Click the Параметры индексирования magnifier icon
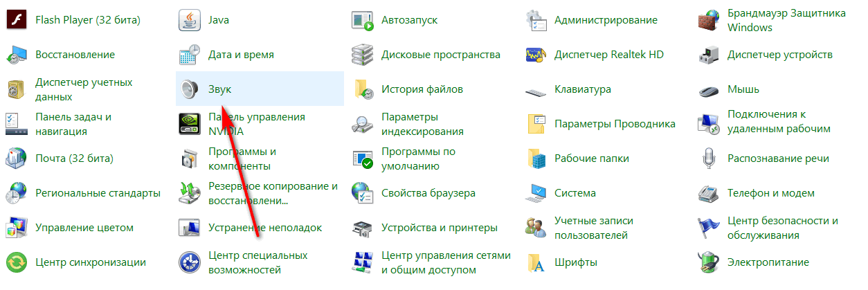868x290 pixels. point(362,124)
